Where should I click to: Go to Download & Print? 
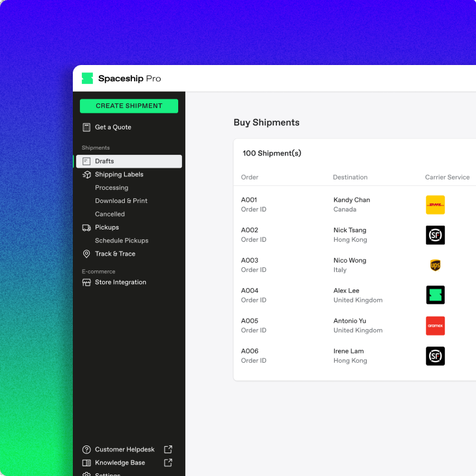point(121,201)
